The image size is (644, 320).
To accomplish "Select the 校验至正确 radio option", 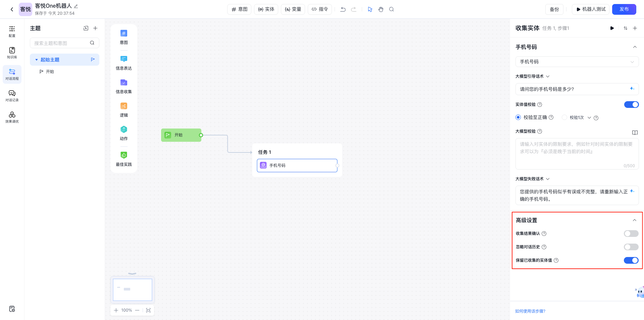I will click(518, 117).
